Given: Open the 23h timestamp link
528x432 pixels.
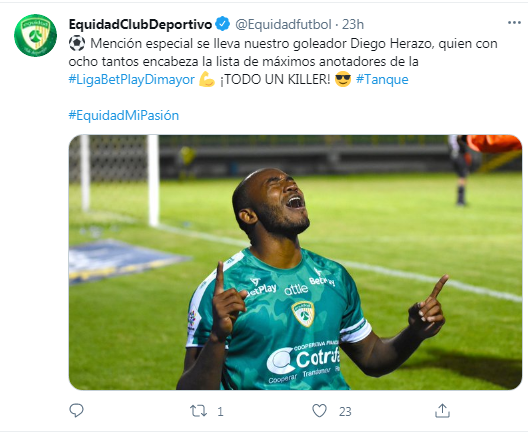Looking at the screenshot, I should (353, 24).
